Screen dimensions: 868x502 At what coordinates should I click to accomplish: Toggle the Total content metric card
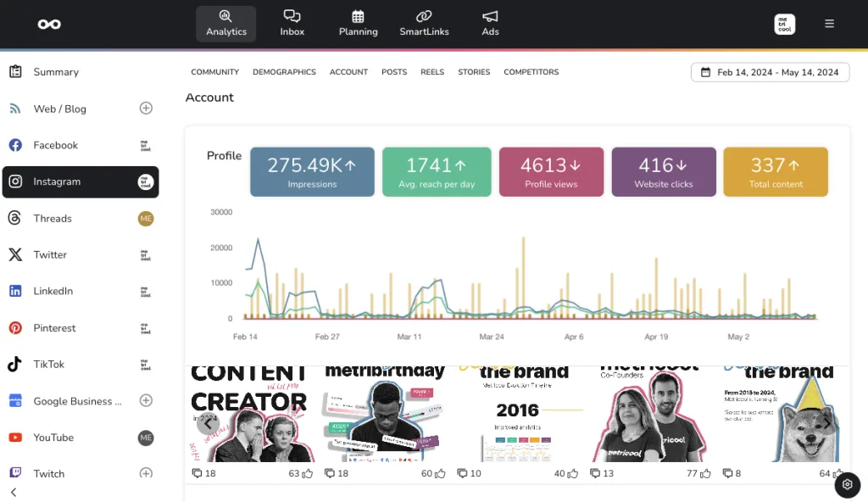(776, 172)
